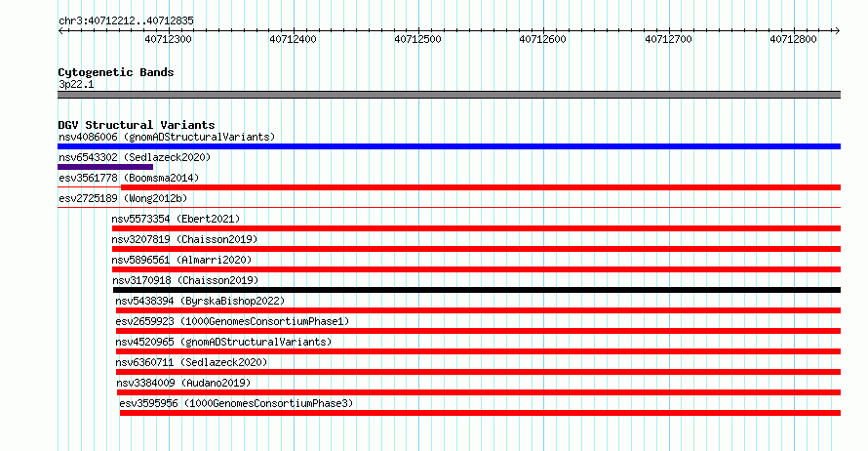Click the ruler's right arrow end
This screenshot has height=451, width=868.
pos(838,31)
